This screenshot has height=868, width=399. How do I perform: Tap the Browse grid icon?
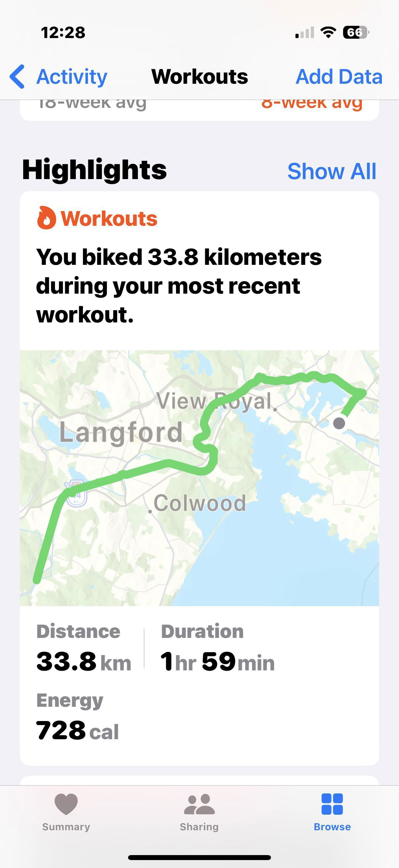click(332, 804)
